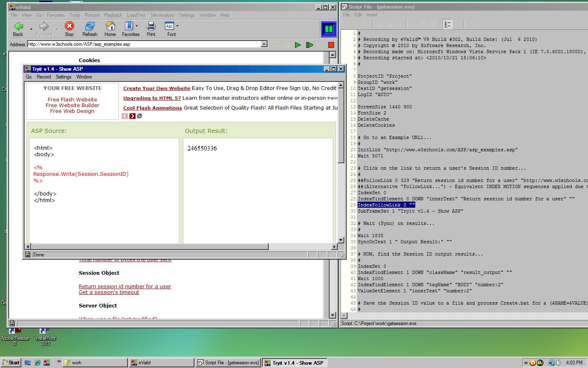Click the volume tray icon
The width and height of the screenshot is (588, 368).
[x=558, y=363]
